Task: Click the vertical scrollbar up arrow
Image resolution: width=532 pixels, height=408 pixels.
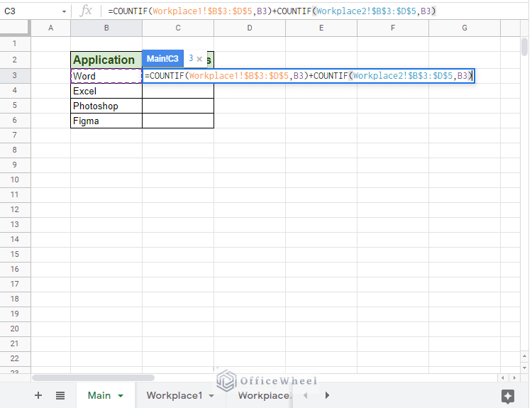Action: point(524,356)
